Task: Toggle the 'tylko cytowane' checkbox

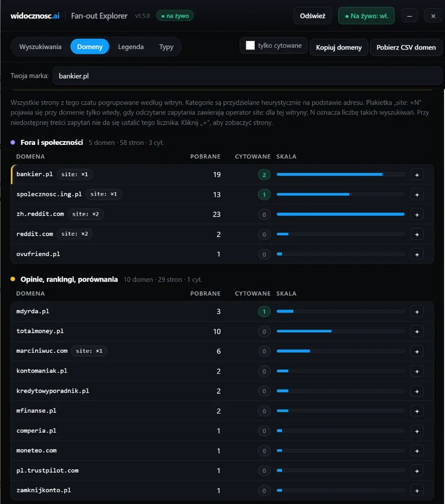Action: coord(250,45)
